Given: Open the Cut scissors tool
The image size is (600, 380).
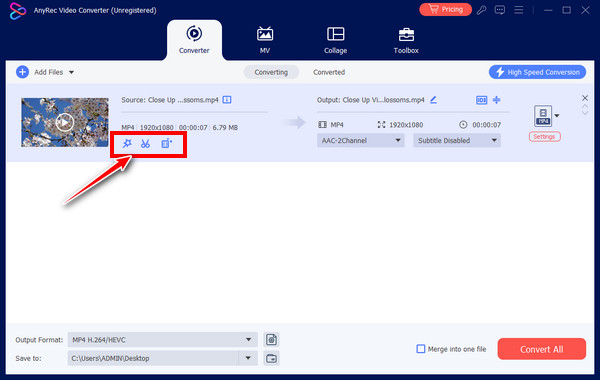Looking at the screenshot, I should pos(145,144).
